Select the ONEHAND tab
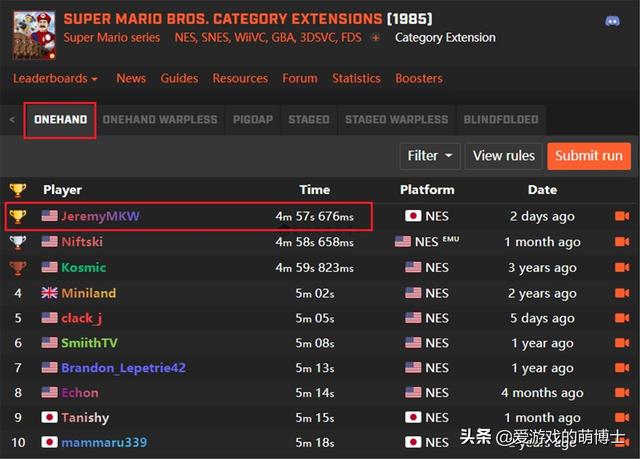This screenshot has width=640, height=459. tap(60, 120)
